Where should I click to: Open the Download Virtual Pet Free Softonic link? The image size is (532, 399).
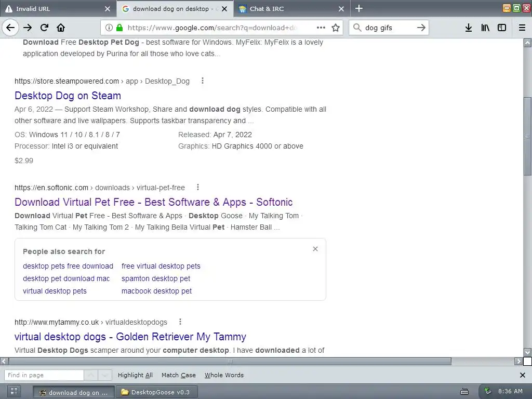[153, 202]
